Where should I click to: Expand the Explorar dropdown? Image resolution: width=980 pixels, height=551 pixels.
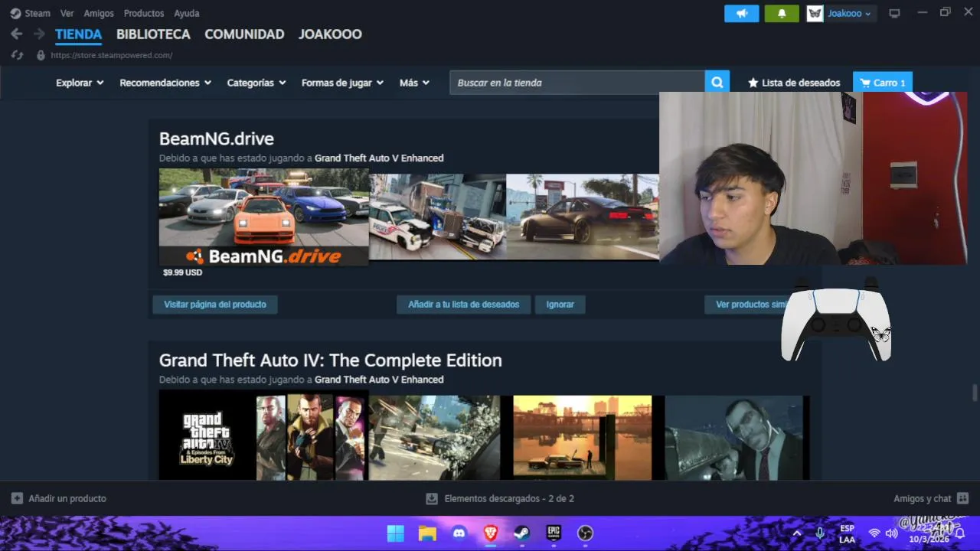(80, 83)
